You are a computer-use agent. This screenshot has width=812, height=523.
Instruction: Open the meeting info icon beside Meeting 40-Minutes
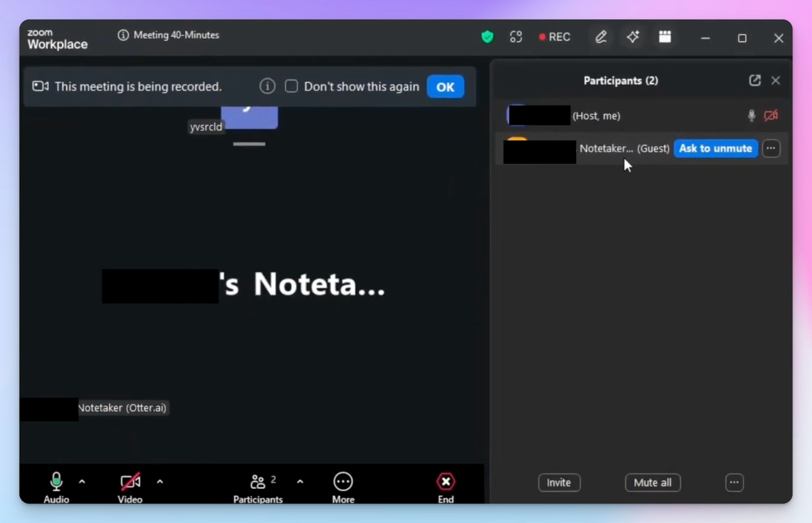coord(123,35)
